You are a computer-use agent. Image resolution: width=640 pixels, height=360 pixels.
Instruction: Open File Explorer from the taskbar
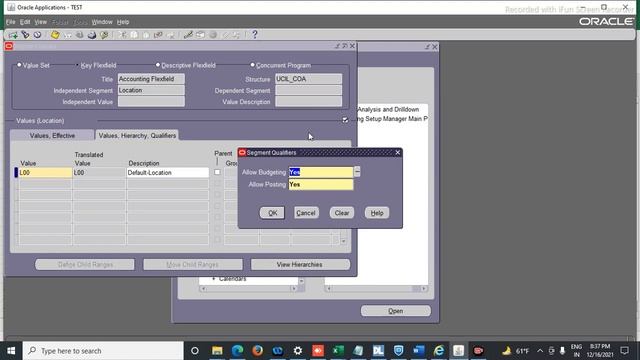[x=217, y=351]
